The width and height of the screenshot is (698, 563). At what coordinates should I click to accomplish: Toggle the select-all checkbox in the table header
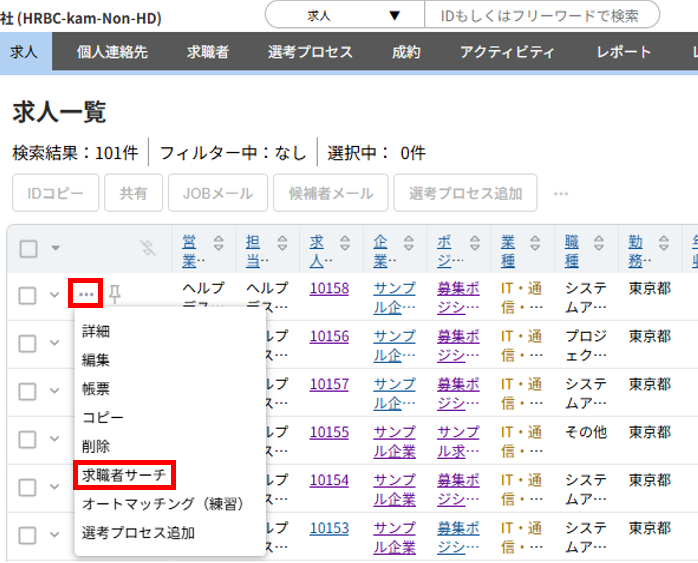[x=28, y=249]
